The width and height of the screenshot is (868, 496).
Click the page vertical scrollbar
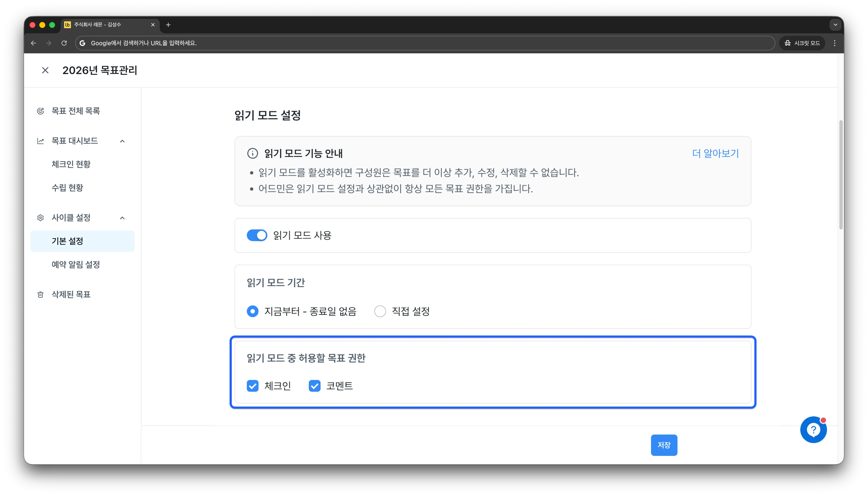coord(841,174)
